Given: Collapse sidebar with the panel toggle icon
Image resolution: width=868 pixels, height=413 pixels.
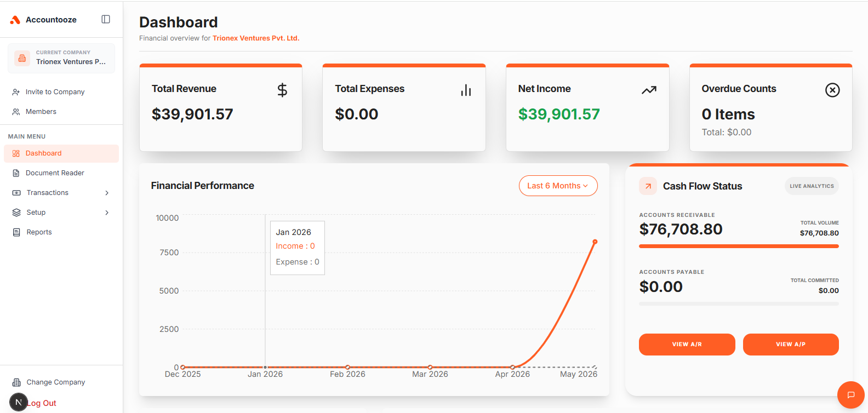Looking at the screenshot, I should [x=106, y=19].
